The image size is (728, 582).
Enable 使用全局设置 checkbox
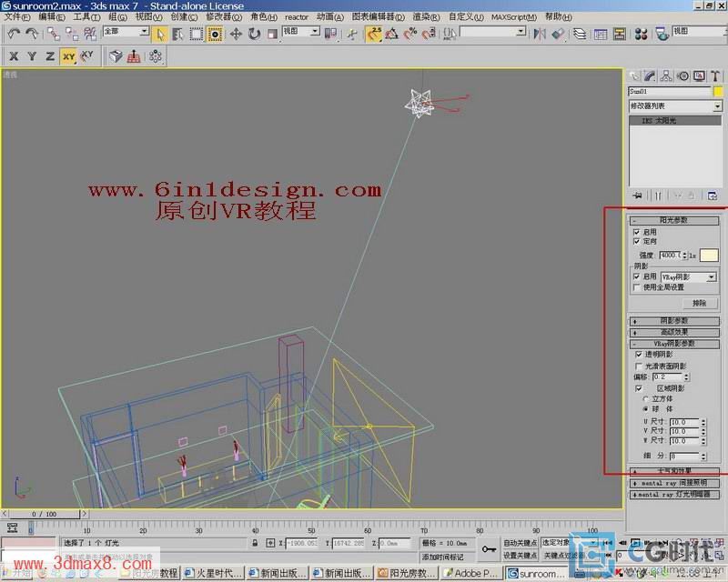(636, 287)
